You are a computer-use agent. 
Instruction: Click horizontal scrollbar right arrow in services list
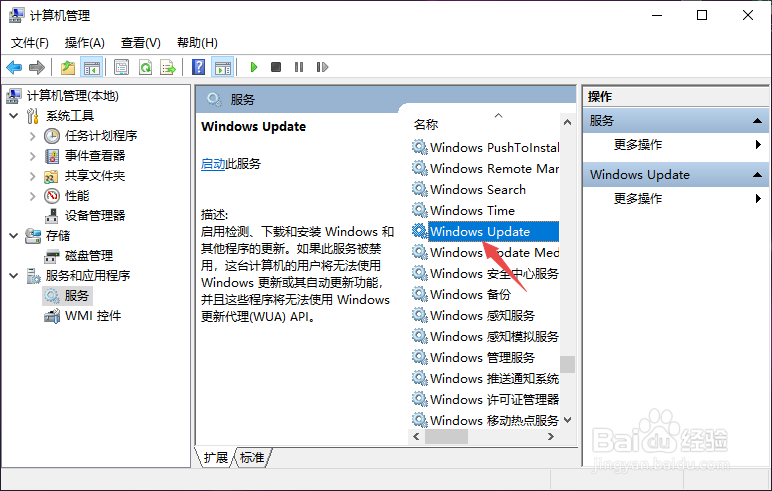click(551, 436)
